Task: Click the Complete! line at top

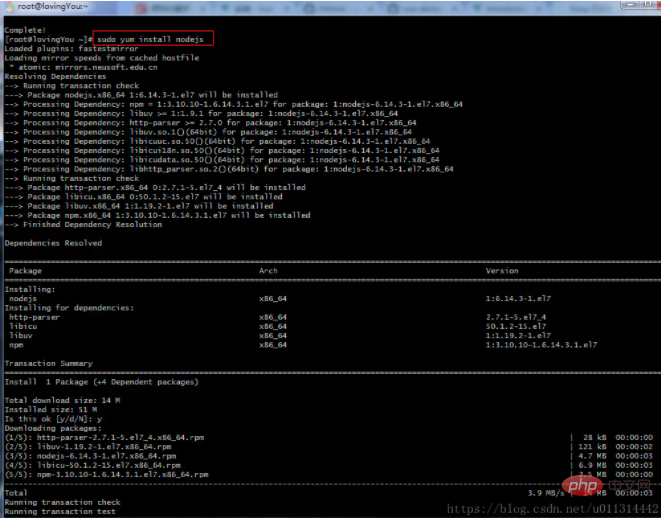Action: click(25, 30)
